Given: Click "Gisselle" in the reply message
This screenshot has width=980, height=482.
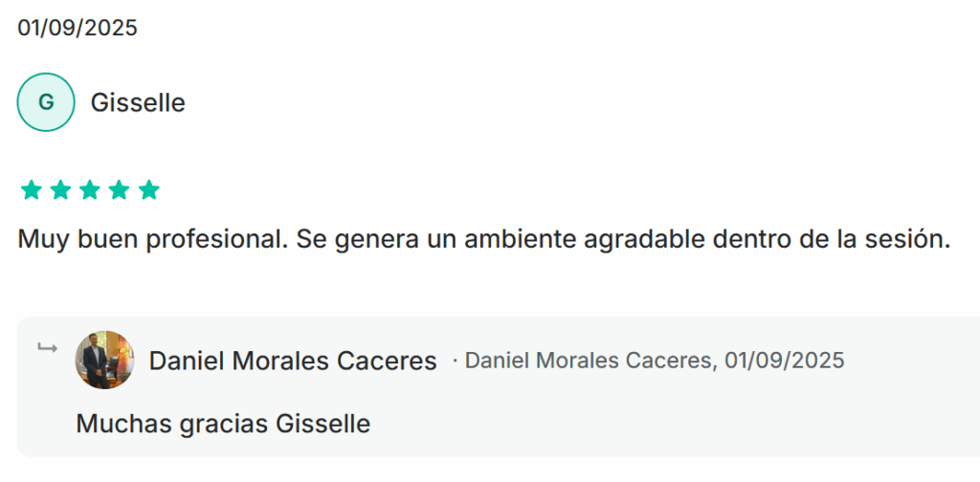Looking at the screenshot, I should (x=323, y=423).
